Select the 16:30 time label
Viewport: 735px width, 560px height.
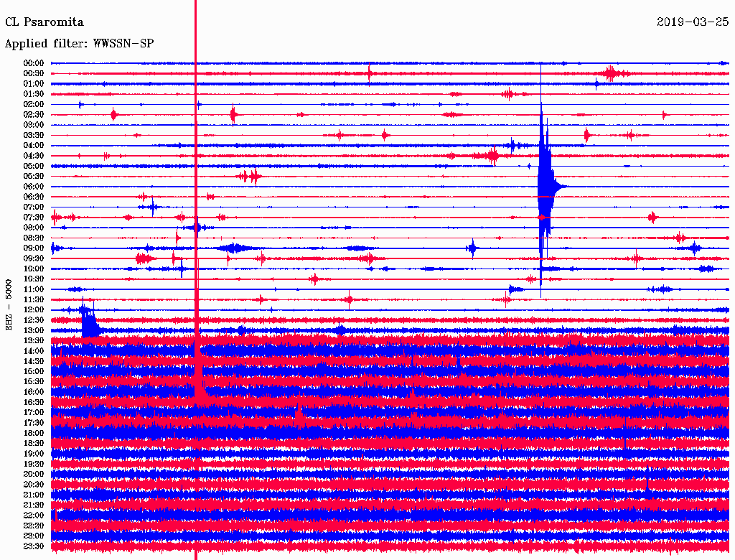click(34, 403)
